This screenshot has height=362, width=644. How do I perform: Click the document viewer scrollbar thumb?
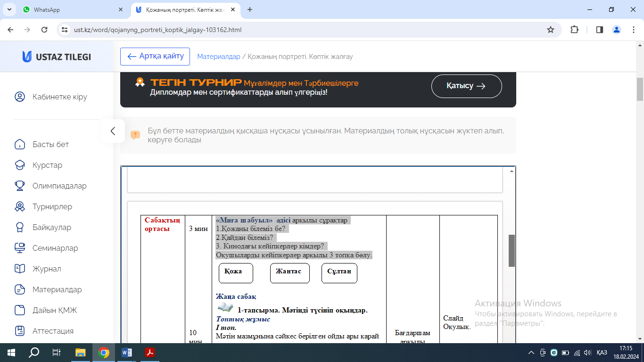pos(512,251)
